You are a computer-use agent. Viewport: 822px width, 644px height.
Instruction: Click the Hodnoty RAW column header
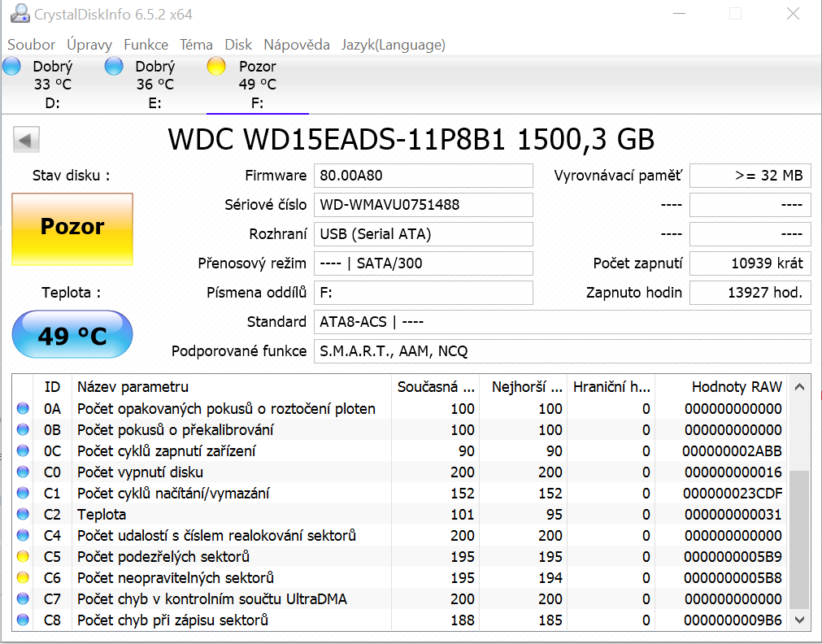point(721,387)
